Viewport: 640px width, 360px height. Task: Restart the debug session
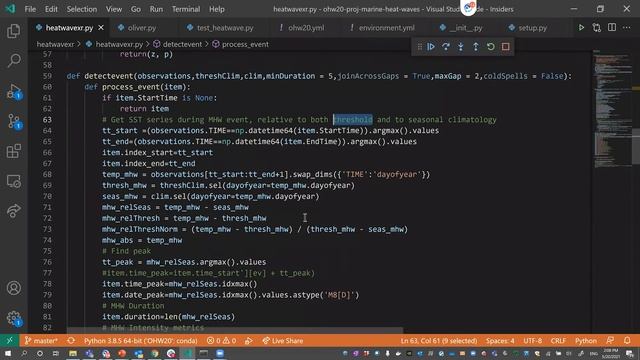coord(491,47)
